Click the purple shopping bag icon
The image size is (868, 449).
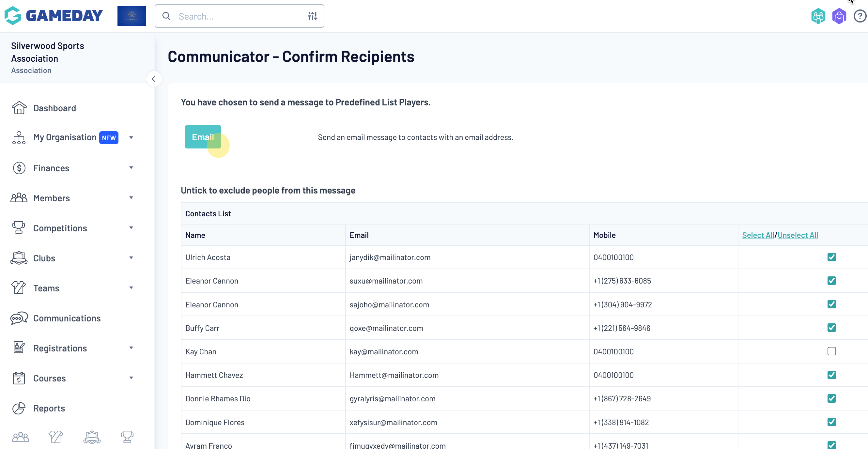[x=839, y=16]
